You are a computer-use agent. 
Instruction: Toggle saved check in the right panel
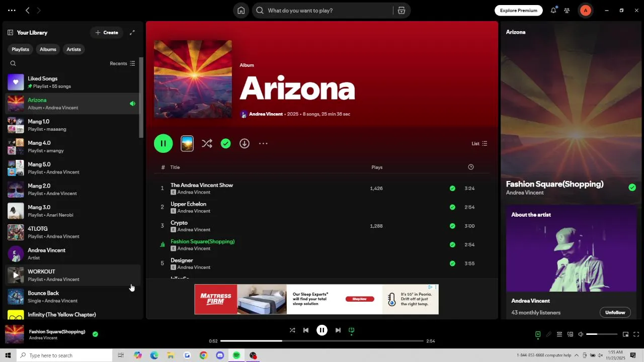[x=632, y=188]
